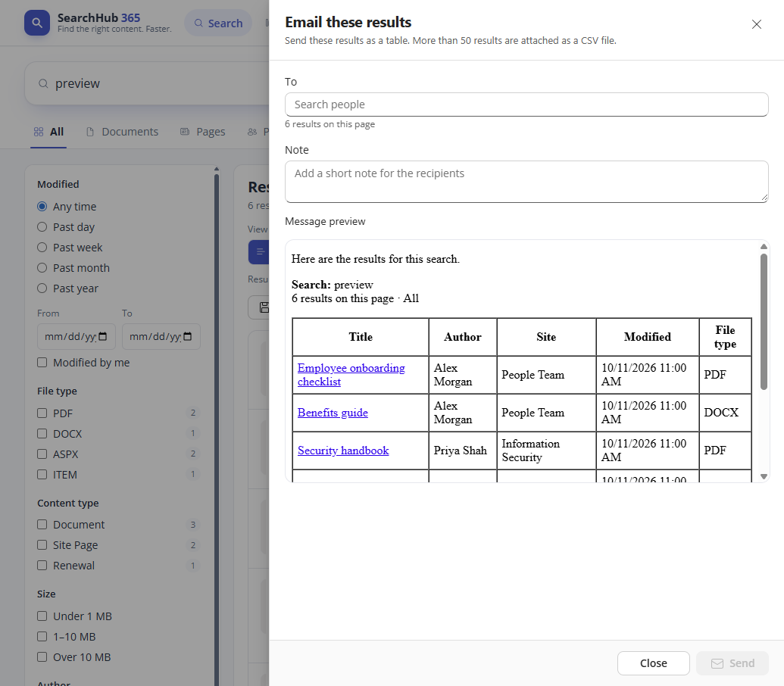Open the Employee onboarding checklist link
784x686 pixels.
[351, 375]
